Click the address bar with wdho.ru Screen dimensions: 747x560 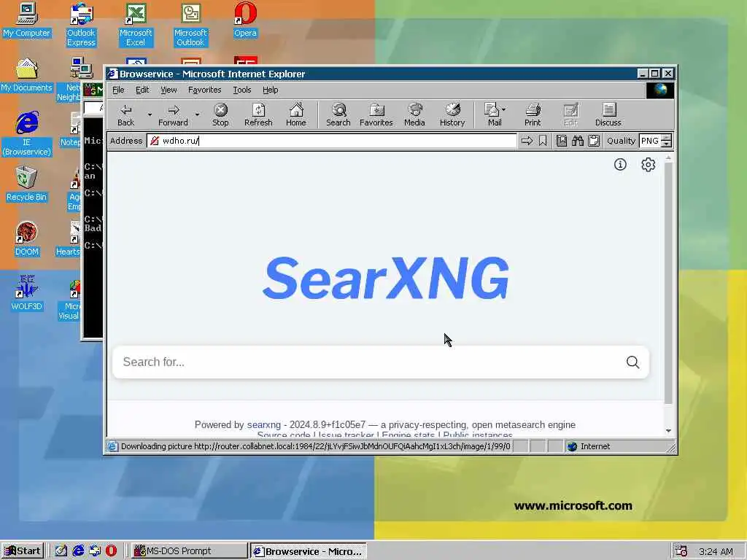click(332, 141)
